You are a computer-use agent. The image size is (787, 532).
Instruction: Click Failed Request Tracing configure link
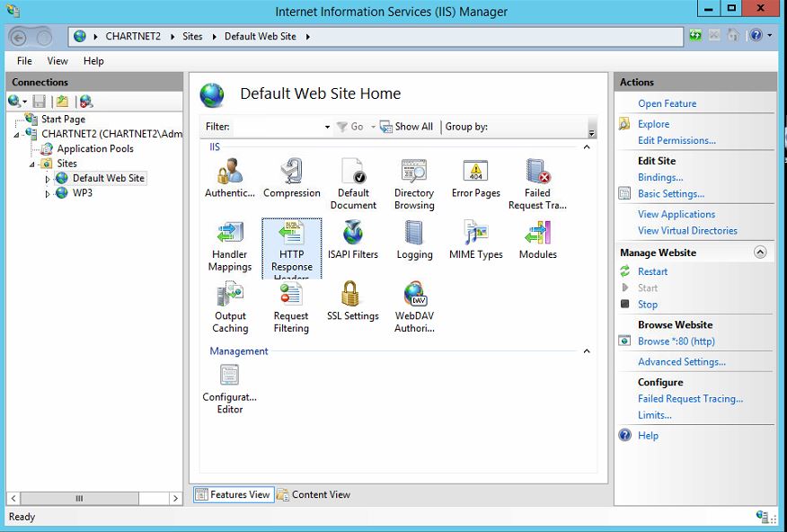690,398
